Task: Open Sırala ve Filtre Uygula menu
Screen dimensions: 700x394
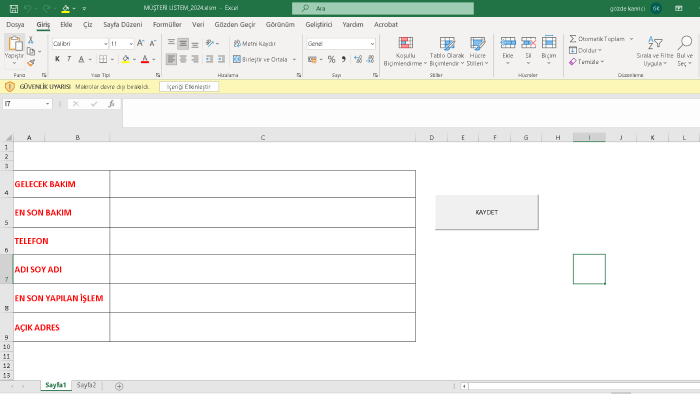Action: pos(654,51)
